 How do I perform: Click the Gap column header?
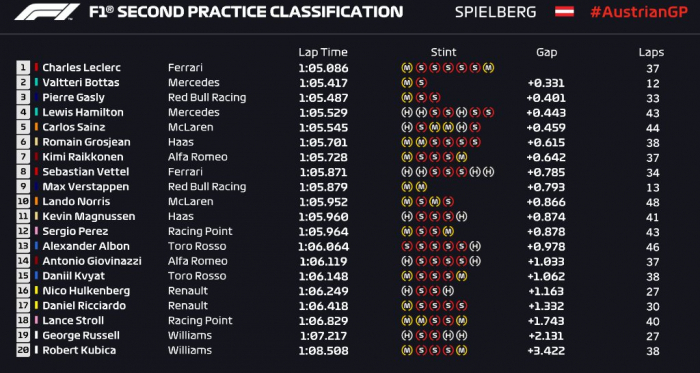tap(546, 53)
